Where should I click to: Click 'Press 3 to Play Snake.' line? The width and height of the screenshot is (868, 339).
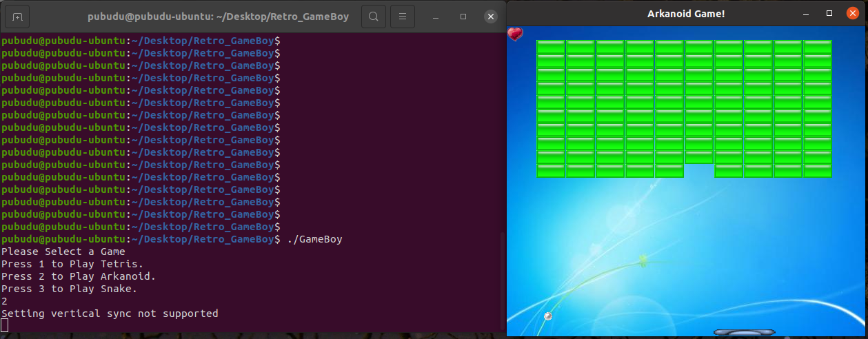point(70,289)
